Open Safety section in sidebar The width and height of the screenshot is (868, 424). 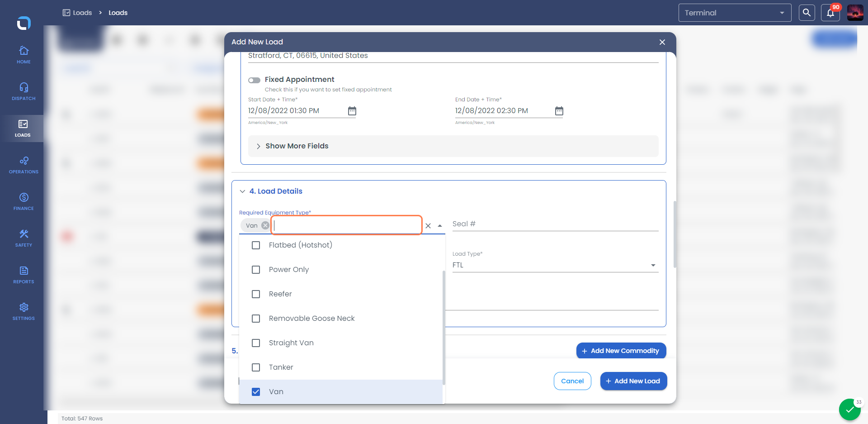pos(24,238)
